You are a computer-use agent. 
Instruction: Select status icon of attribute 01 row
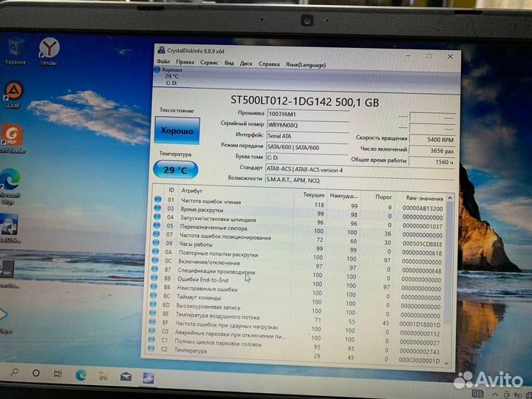click(x=158, y=199)
